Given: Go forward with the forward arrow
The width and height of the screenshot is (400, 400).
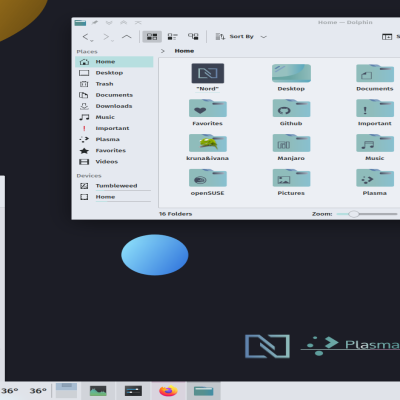Looking at the screenshot, I should pos(106,37).
